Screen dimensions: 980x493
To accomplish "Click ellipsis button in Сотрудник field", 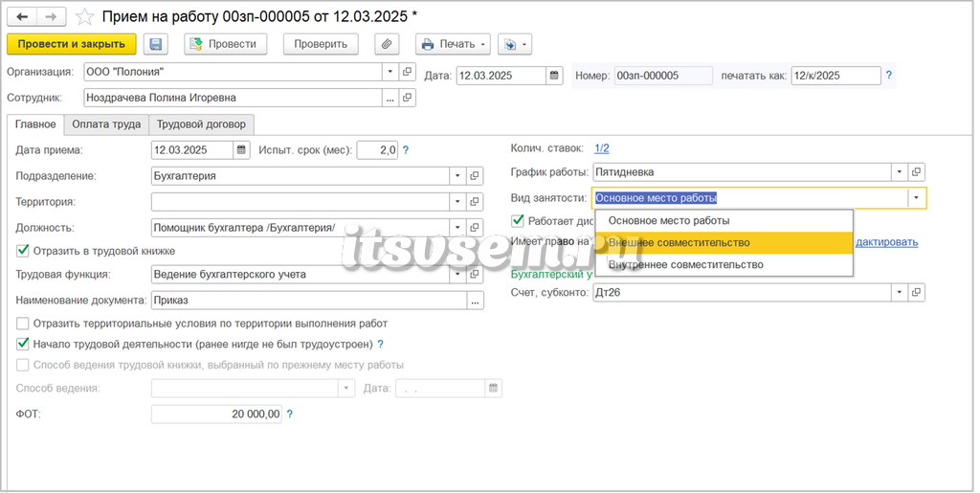I will 390,98.
